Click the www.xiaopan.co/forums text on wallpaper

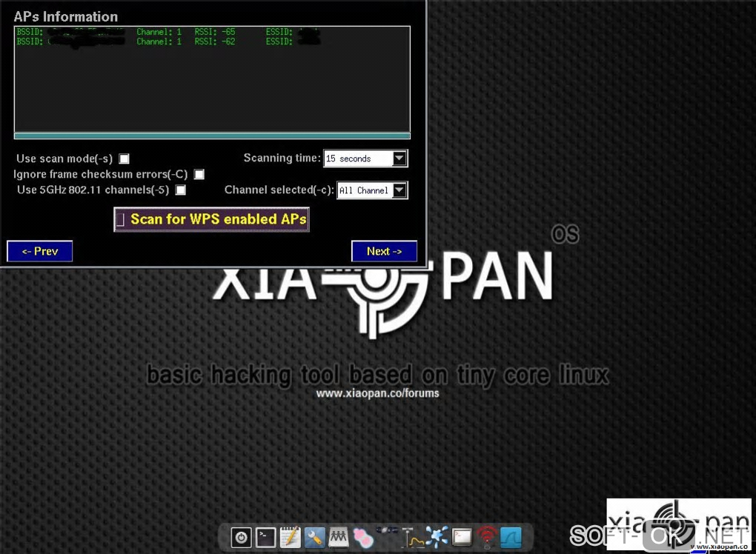pos(377,393)
